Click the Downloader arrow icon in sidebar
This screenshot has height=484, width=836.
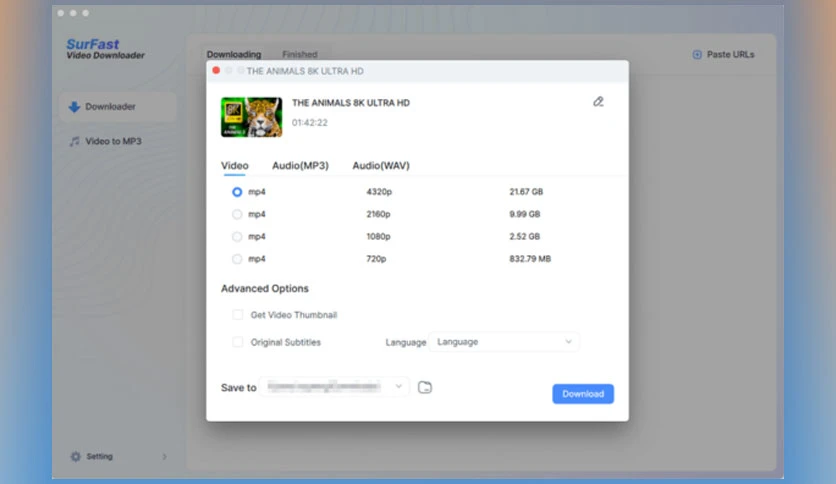(x=74, y=107)
